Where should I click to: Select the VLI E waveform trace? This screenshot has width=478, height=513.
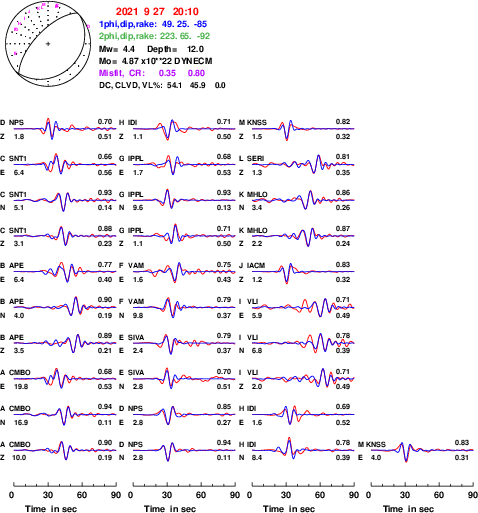click(303, 307)
